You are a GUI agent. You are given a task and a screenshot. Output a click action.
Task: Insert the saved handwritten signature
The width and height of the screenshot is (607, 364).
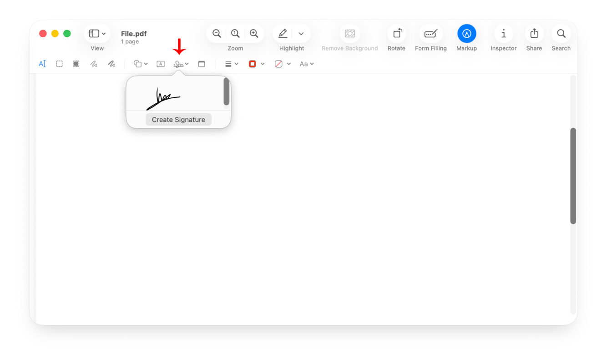pyautogui.click(x=164, y=98)
